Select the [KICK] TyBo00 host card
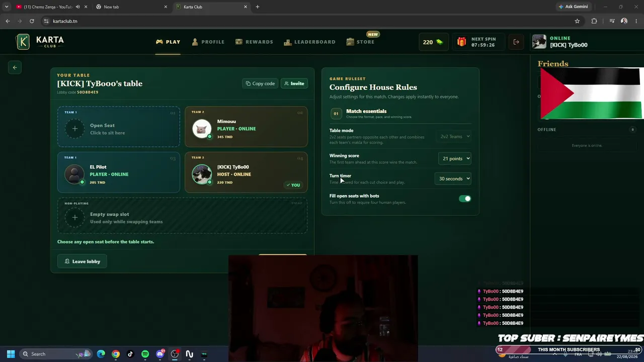This screenshot has height=362, width=644. [x=246, y=172]
